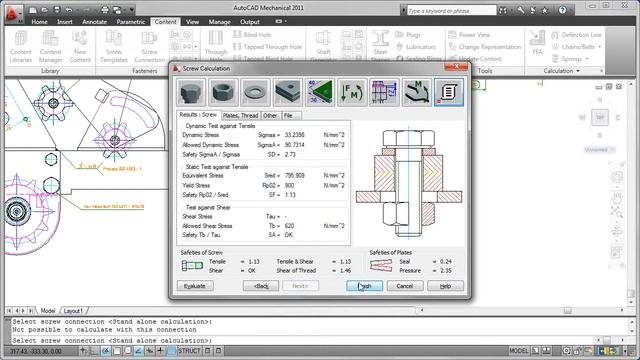The image size is (640, 360).
Task: Click Deflection Line in the ribbon
Action: point(576,35)
